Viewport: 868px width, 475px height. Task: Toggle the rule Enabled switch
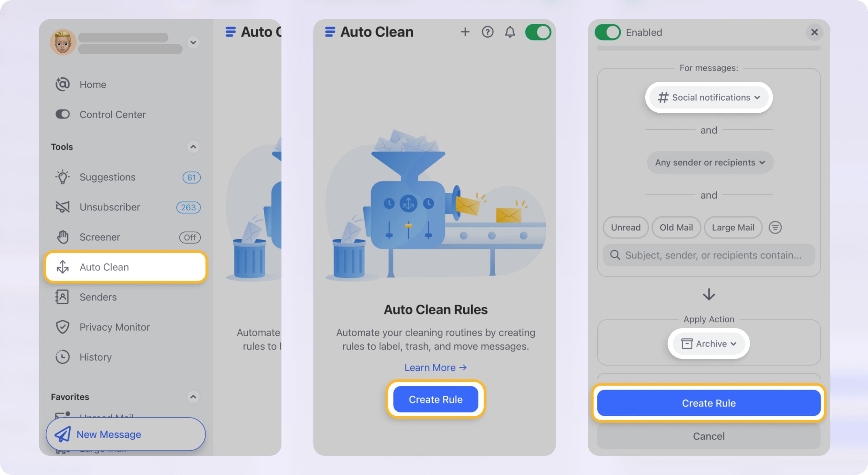(608, 32)
